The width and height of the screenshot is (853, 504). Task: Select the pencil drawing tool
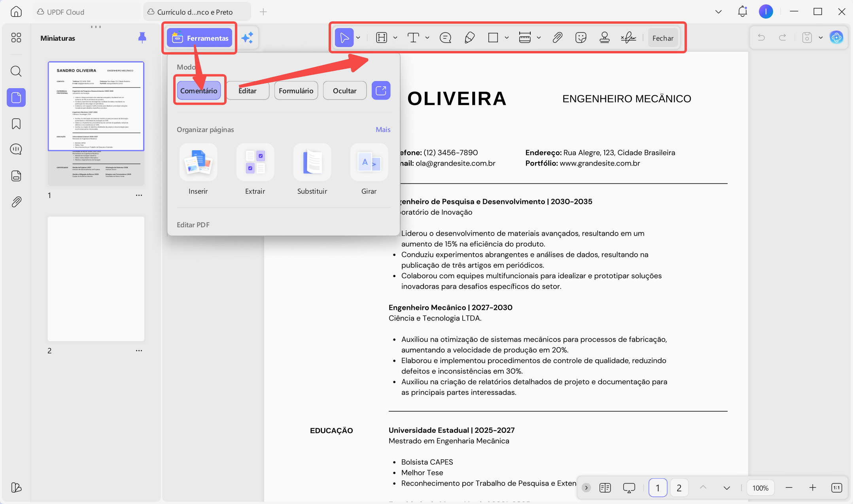pos(469,38)
